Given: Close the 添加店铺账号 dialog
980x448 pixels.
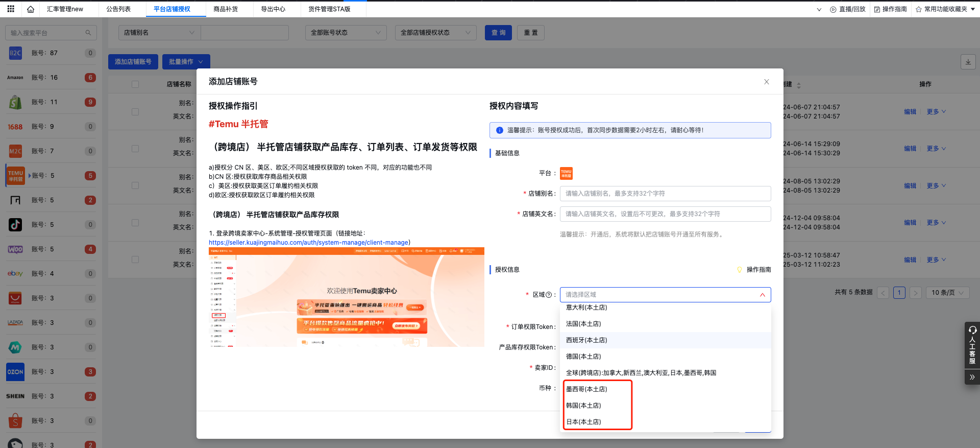Looking at the screenshot, I should 767,82.
